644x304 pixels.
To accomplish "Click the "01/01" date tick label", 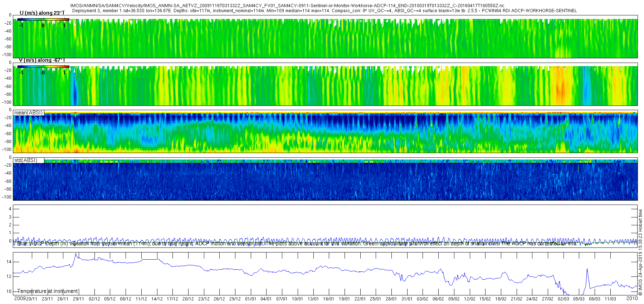I will (x=251, y=299).
